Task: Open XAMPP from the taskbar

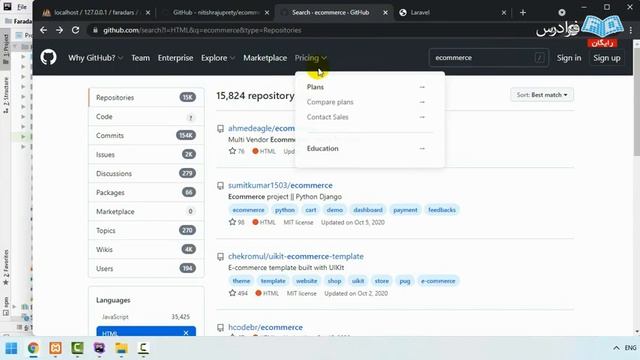Action: pyautogui.click(x=56, y=348)
